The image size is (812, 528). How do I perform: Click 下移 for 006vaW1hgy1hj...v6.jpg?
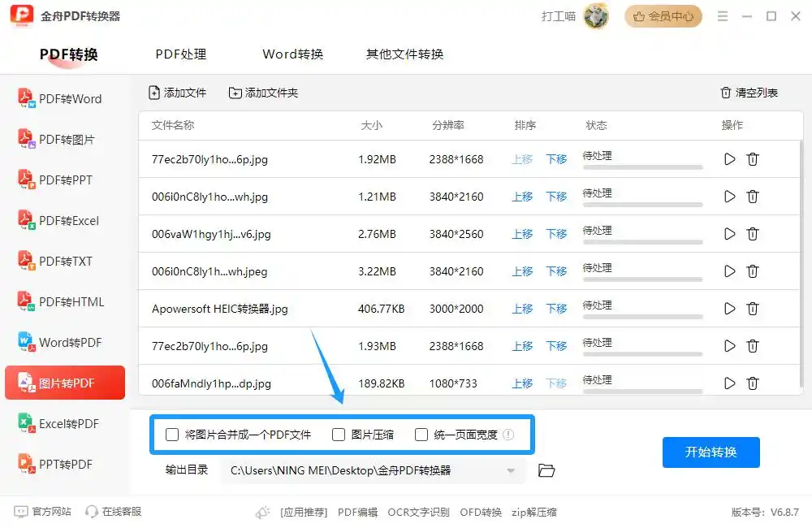(x=556, y=234)
